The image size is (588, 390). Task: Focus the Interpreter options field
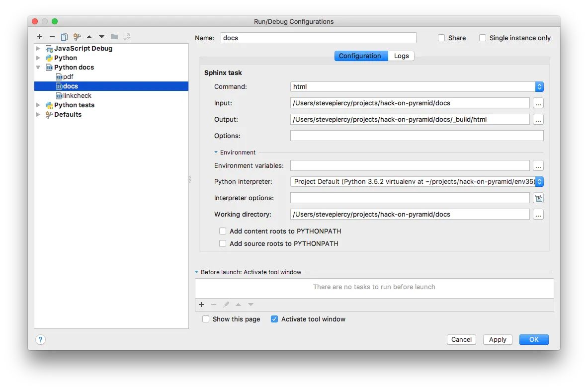pyautogui.click(x=410, y=198)
